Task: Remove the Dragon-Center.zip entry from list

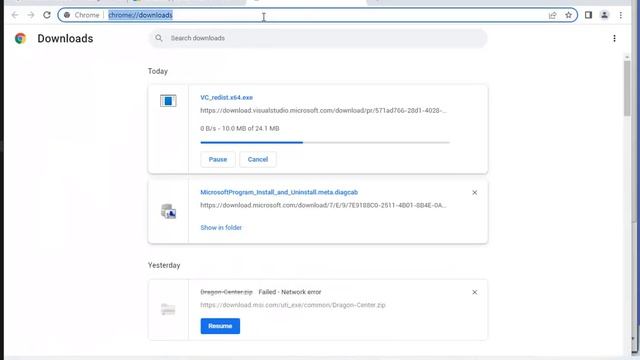Action: (475, 292)
